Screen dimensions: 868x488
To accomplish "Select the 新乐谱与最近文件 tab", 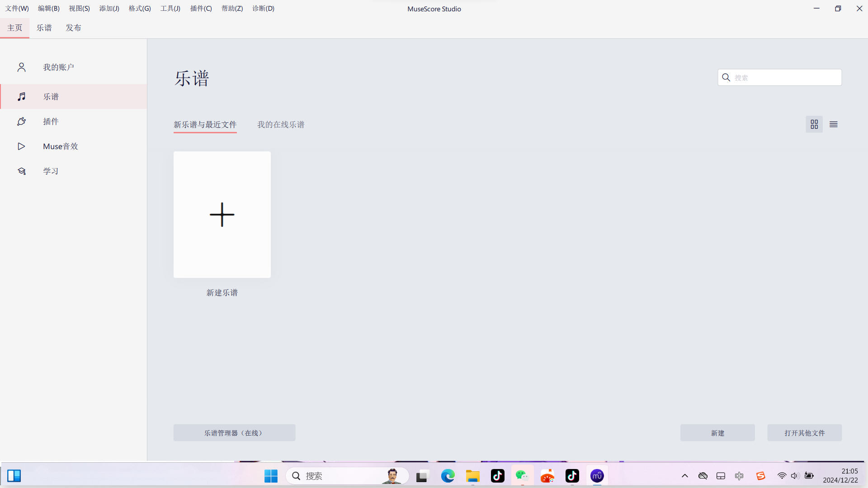I will 205,125.
